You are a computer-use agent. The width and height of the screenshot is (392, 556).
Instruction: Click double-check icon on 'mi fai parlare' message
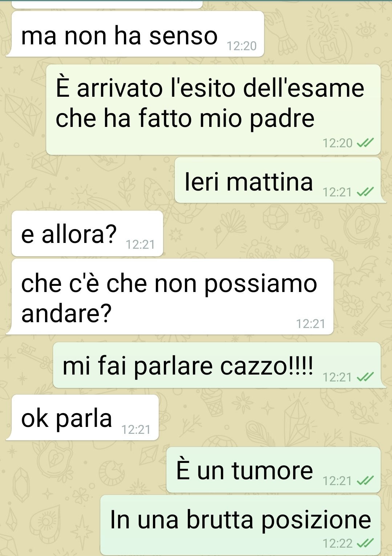click(365, 377)
